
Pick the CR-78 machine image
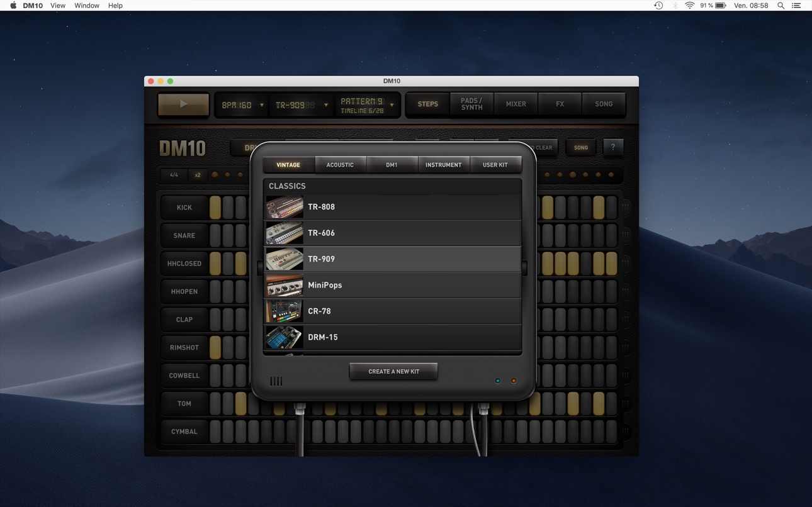pos(285,311)
